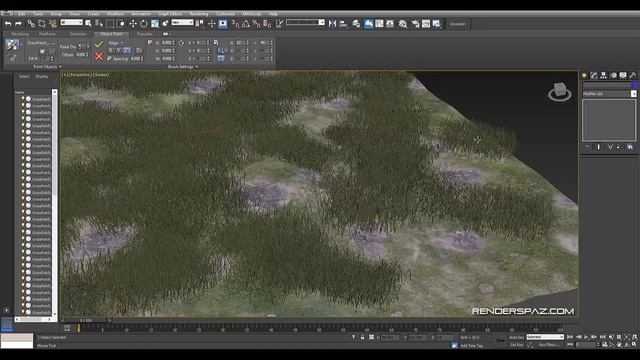Click the Key Filters button

tap(549, 345)
